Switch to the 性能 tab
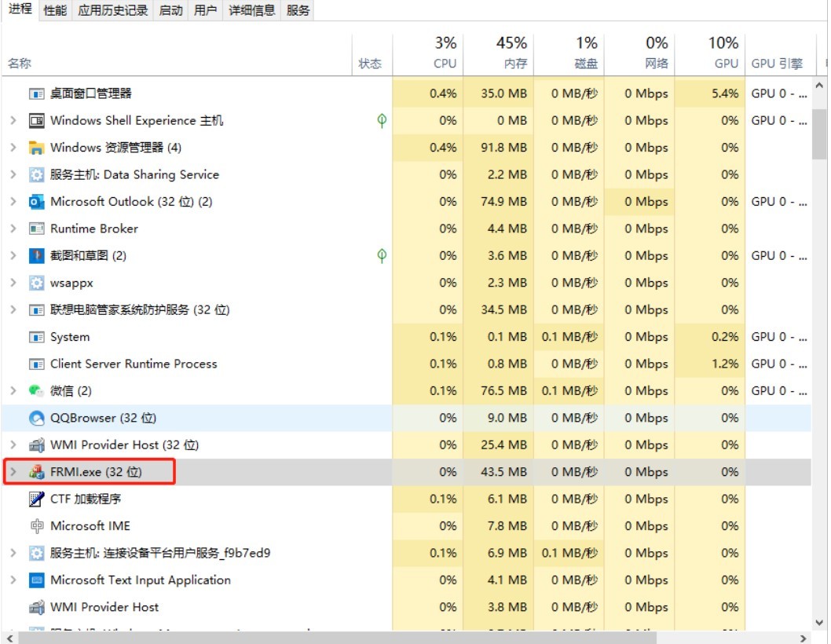The image size is (831, 644). pos(55,10)
